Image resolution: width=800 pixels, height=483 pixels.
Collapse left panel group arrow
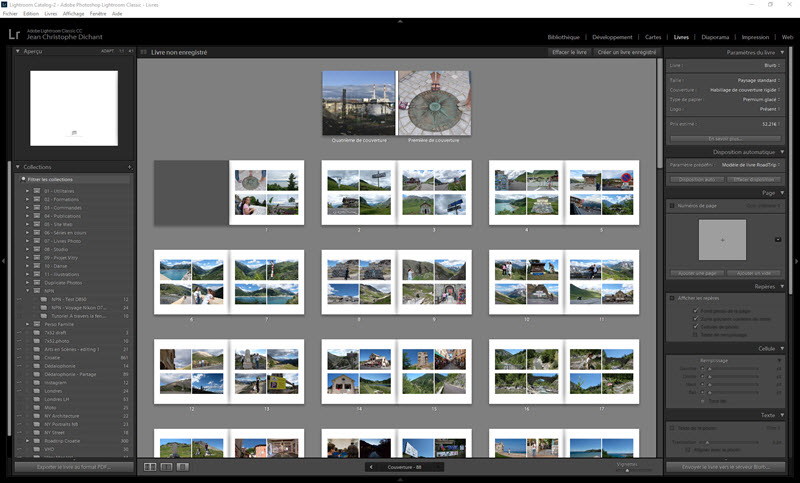pos(3,261)
